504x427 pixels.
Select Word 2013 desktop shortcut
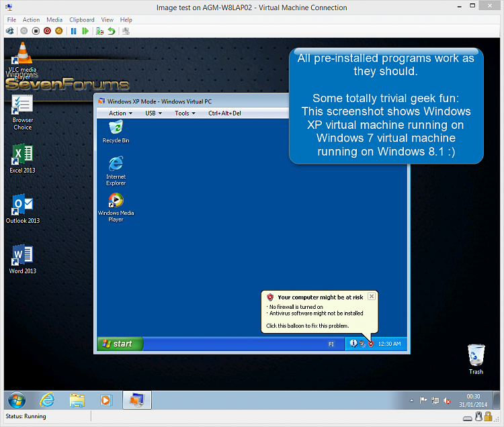coord(22,259)
